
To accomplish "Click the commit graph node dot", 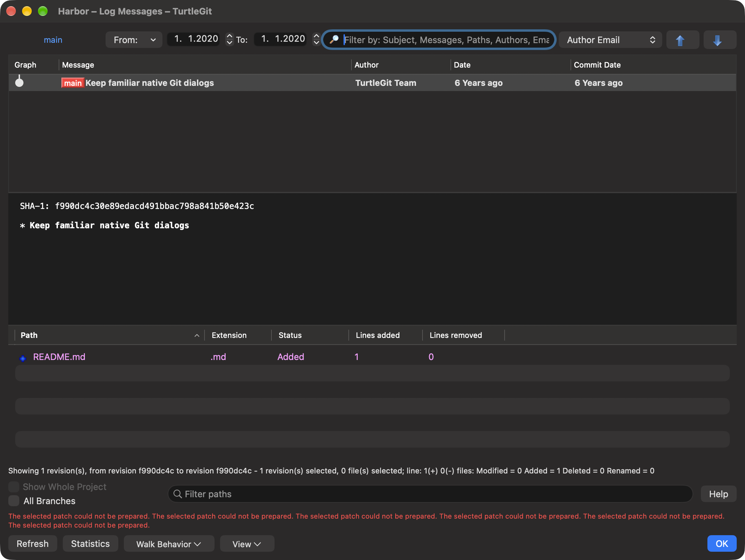I will pyautogui.click(x=19, y=82).
